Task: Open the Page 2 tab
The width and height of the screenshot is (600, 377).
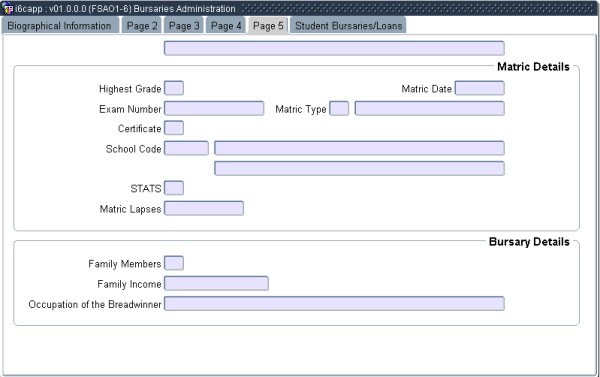Action: click(x=142, y=26)
